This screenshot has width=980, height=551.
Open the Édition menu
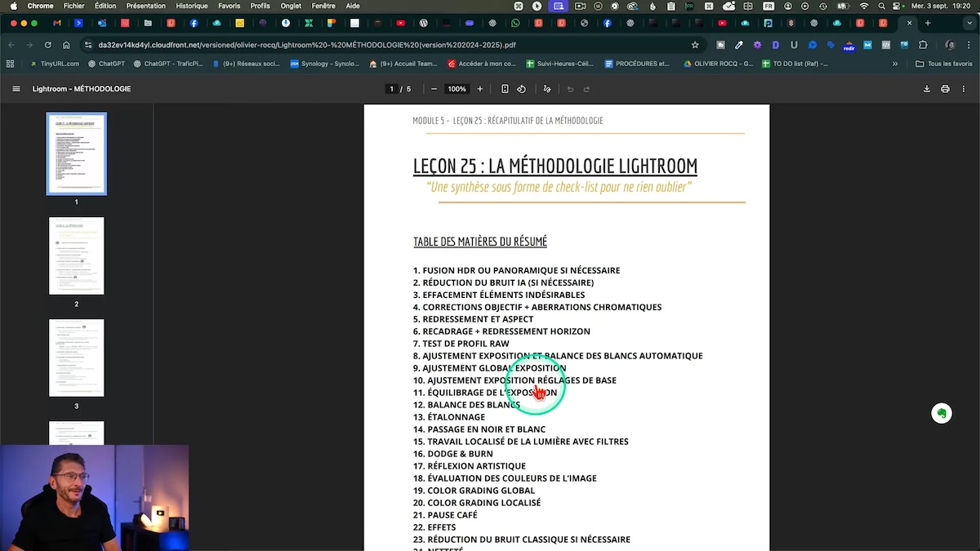(x=105, y=6)
